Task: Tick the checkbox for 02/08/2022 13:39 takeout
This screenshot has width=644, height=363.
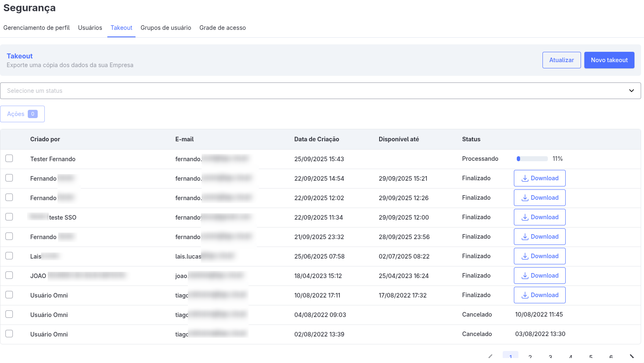Action: [x=9, y=334]
